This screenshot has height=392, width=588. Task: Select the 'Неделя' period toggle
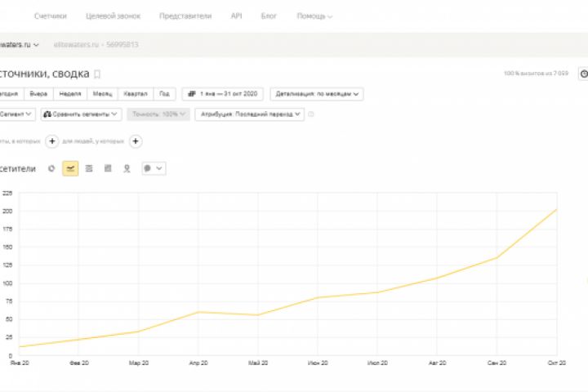70,94
